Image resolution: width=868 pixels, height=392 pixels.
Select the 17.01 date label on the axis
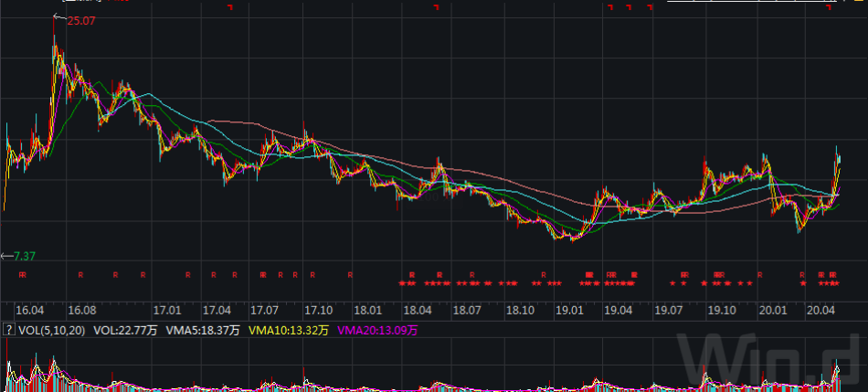tap(168, 310)
